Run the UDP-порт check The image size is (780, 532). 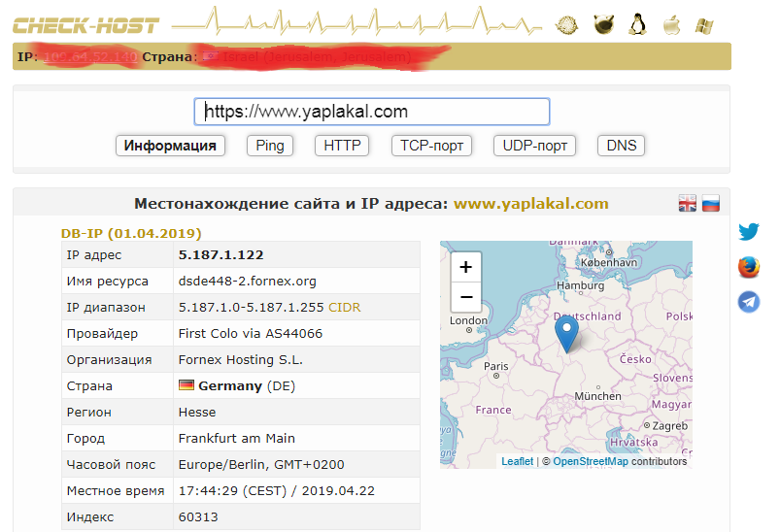pyautogui.click(x=535, y=146)
